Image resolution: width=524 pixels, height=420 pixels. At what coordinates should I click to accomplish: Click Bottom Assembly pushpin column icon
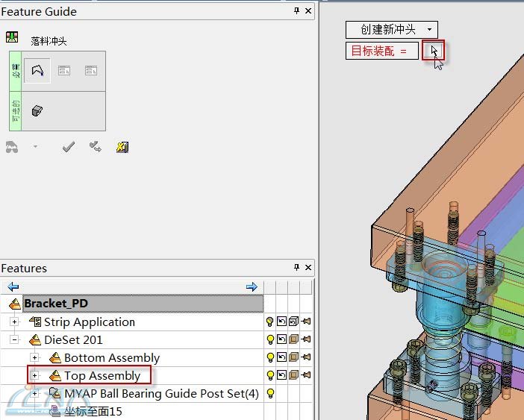point(306,357)
